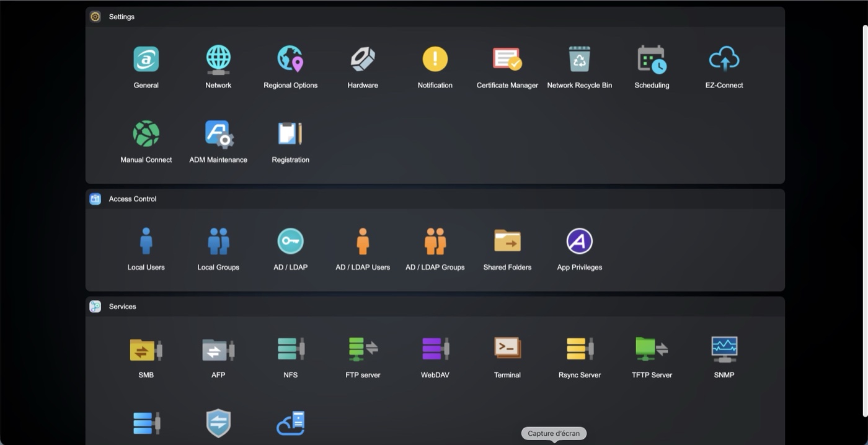Launch EZ-Connect
This screenshot has height=445, width=868.
point(724,60)
